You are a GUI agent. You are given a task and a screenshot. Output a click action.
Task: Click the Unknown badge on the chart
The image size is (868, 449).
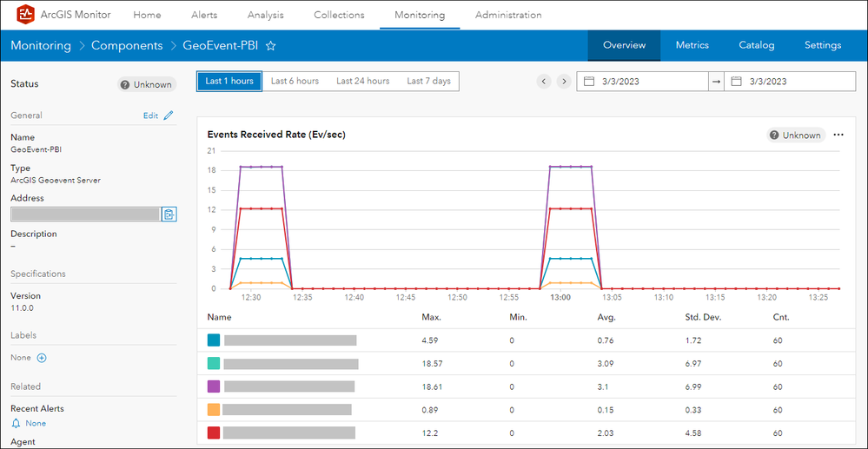coord(796,135)
